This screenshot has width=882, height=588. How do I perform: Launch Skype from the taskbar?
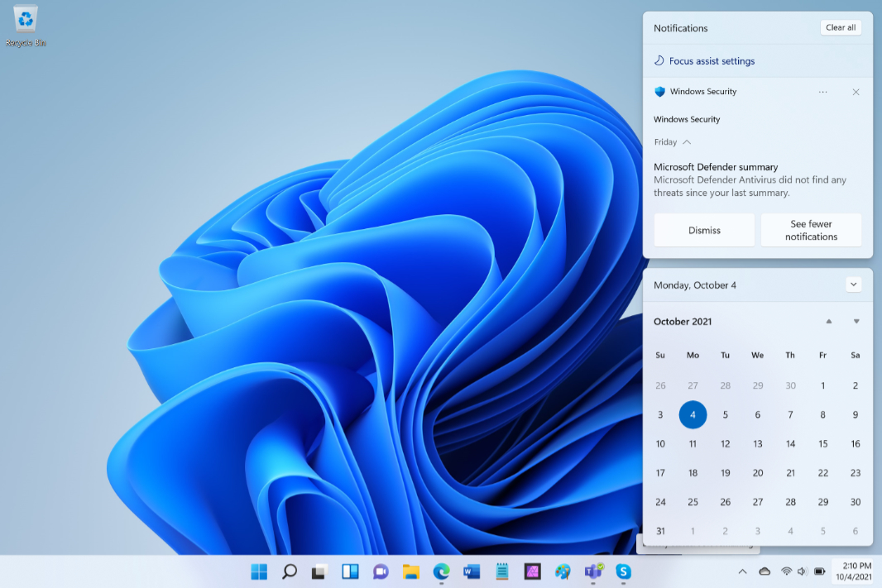pos(624,571)
